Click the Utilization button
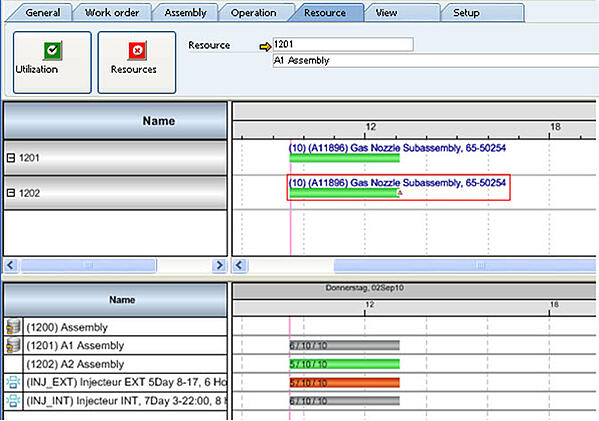Screen dimensions: 599x421 tap(52, 62)
